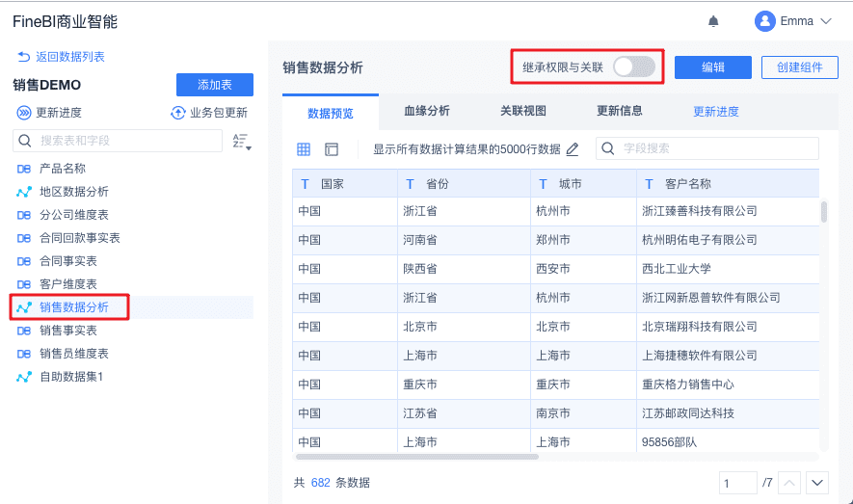
Task: Open the 关联视图 tab
Action: [x=522, y=111]
